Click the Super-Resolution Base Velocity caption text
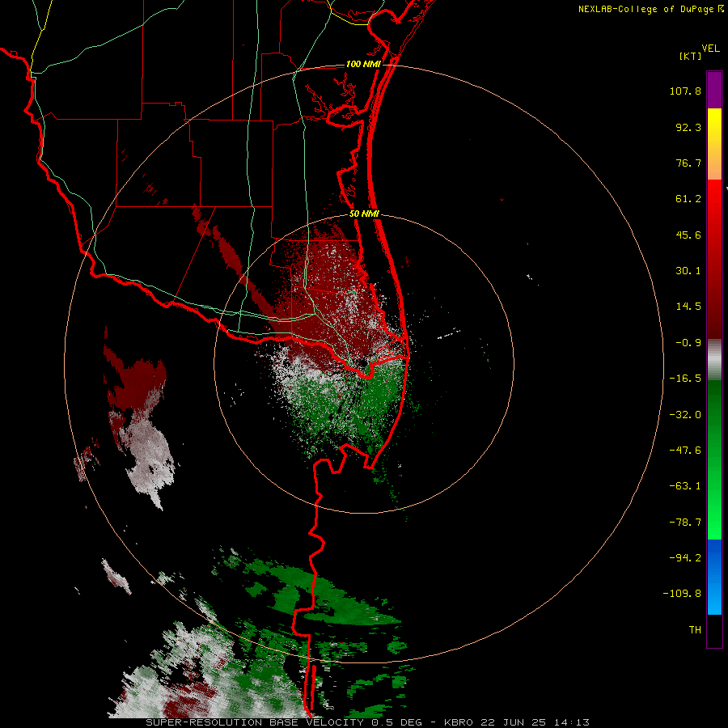The height and width of the screenshot is (728, 728). coord(368,722)
